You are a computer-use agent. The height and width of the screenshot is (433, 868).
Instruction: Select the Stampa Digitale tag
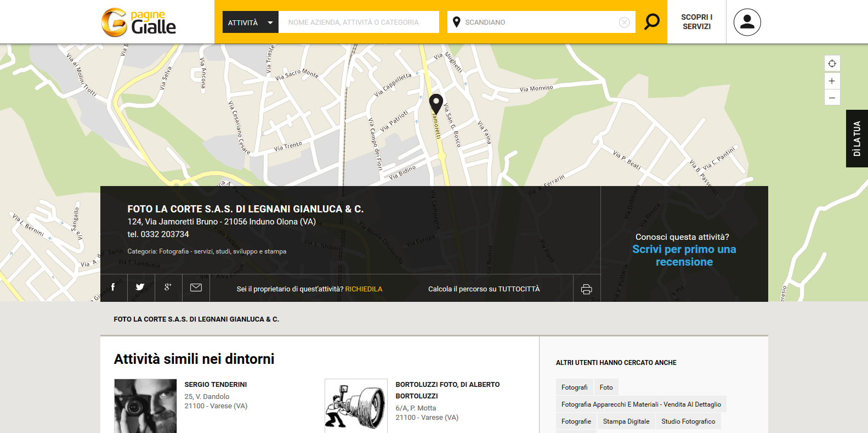point(626,421)
